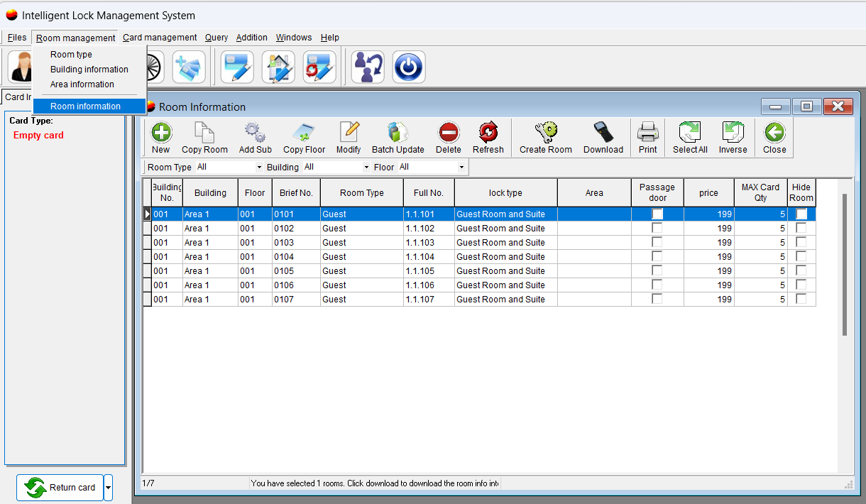
Task: Click the New room green plus icon
Action: click(161, 132)
